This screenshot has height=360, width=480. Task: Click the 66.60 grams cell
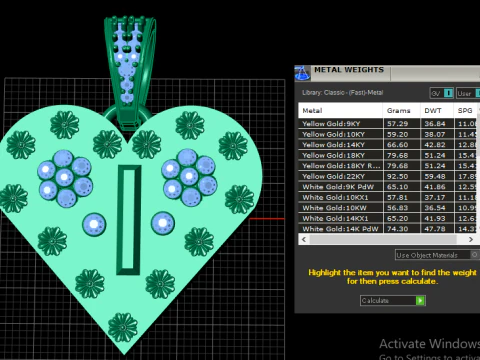(401, 145)
